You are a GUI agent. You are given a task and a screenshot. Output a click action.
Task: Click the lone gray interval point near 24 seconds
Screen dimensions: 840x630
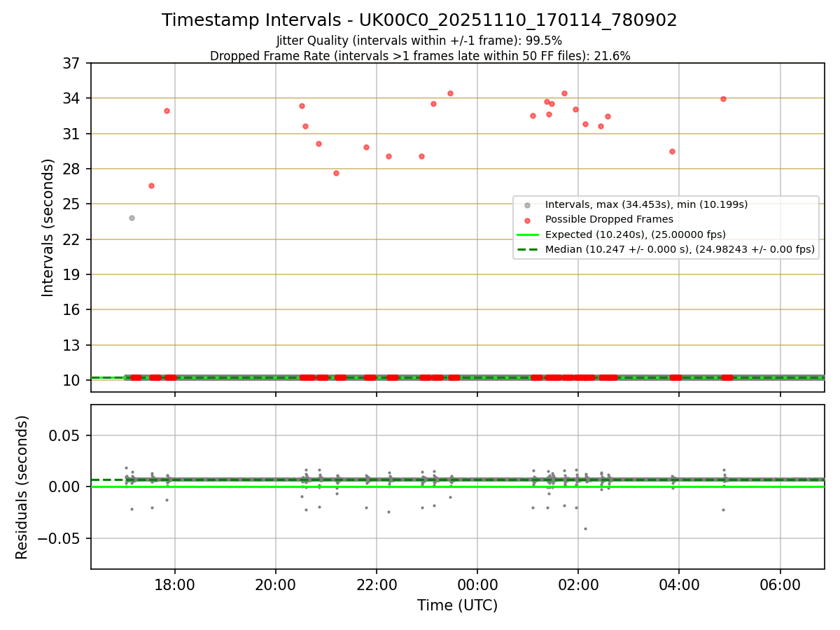(x=132, y=218)
